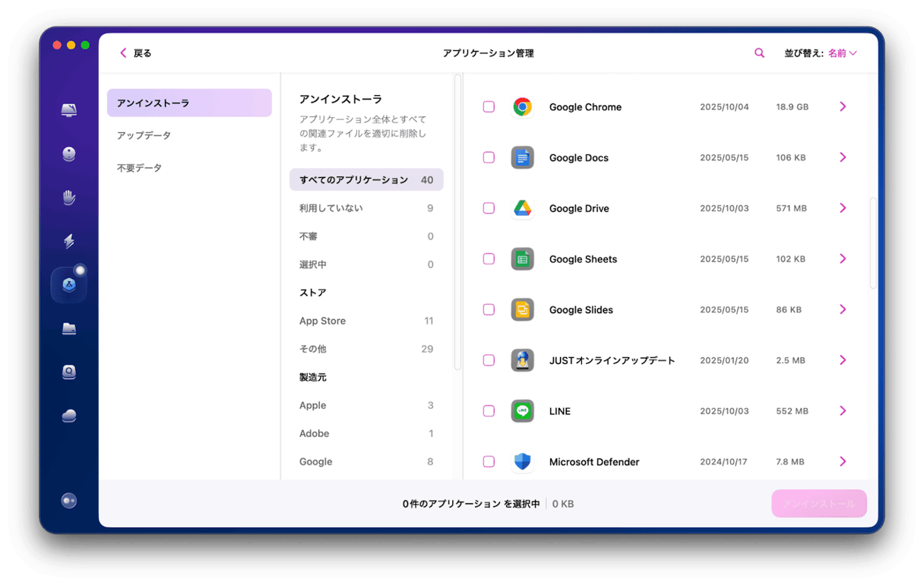Open Microsoft Defender details via its arrow
This screenshot has width=924, height=586.
(842, 461)
